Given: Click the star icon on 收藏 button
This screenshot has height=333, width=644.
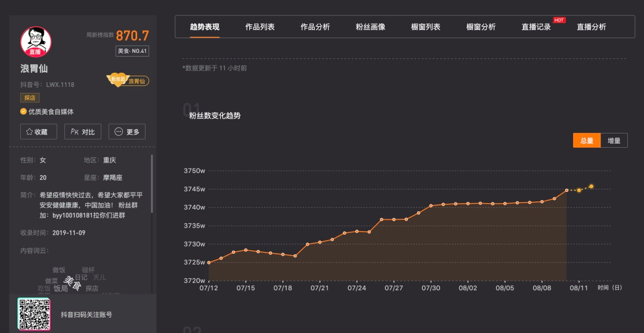Looking at the screenshot, I should tap(29, 132).
